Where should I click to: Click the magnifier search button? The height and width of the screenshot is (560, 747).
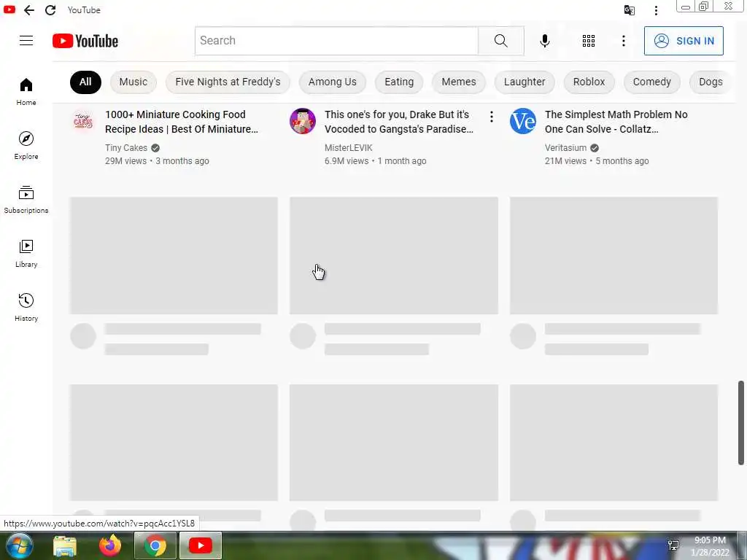pos(500,41)
